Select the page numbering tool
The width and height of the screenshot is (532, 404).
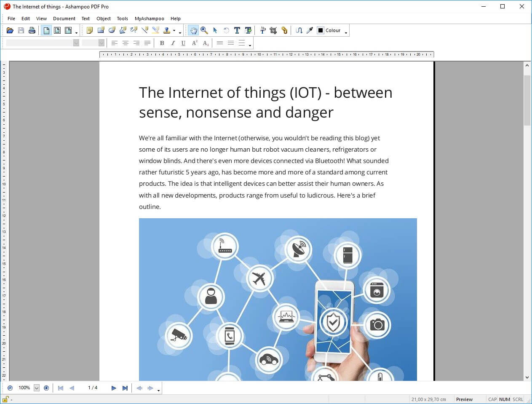(x=263, y=30)
